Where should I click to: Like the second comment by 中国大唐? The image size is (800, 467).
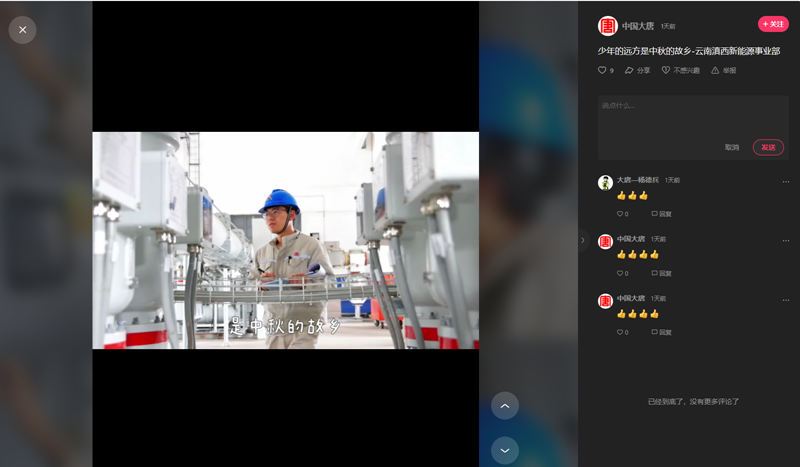pyautogui.click(x=621, y=273)
